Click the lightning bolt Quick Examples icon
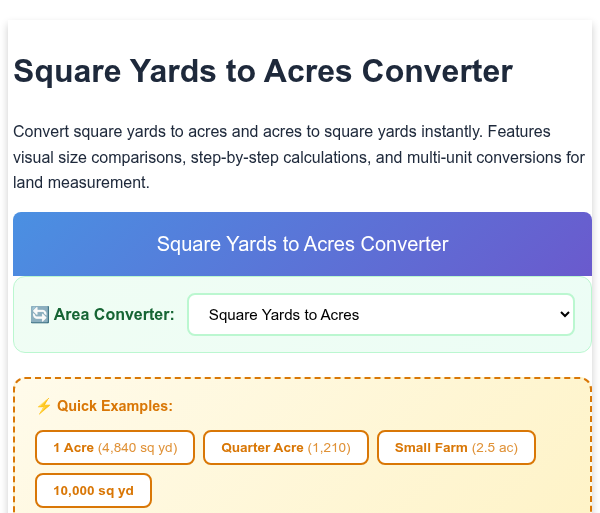 coord(44,406)
